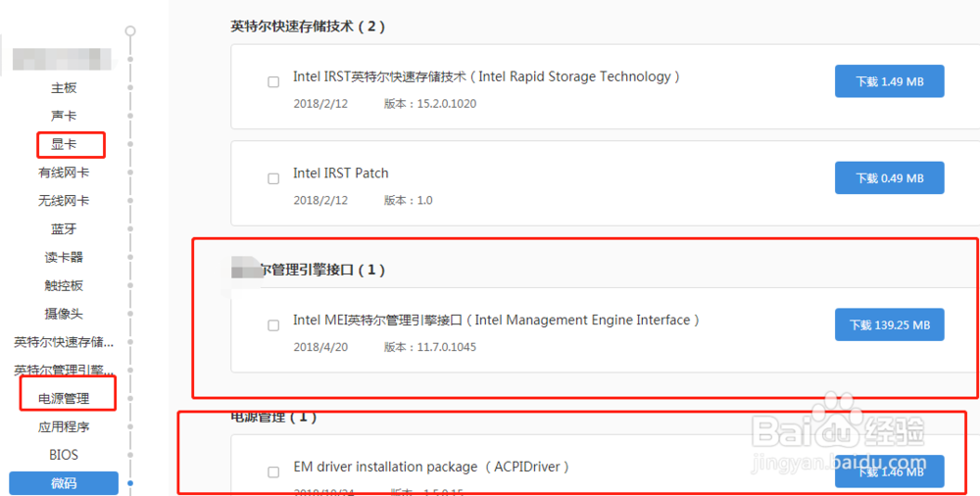Click the EM driver installation package title
Screen dimensions: 980x496
click(431, 468)
